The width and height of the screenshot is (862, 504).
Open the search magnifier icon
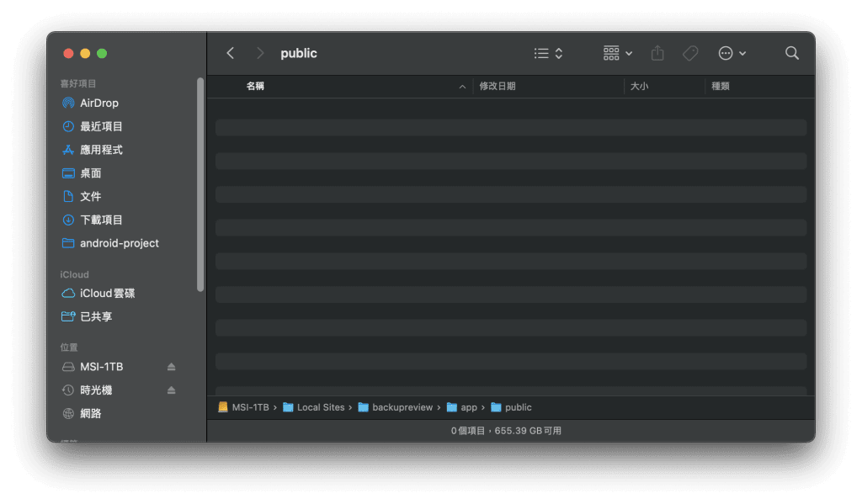(x=791, y=53)
